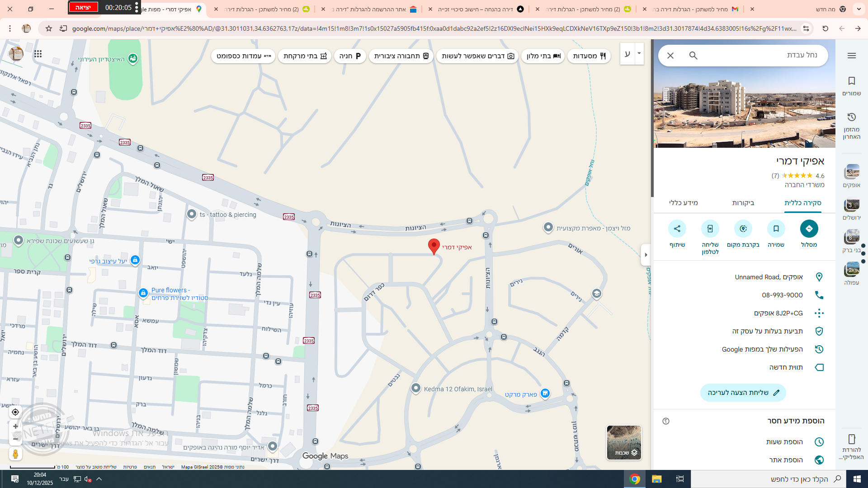The height and width of the screenshot is (488, 868).
Task: Open Chrome from the Windows taskbar
Action: coord(635,479)
